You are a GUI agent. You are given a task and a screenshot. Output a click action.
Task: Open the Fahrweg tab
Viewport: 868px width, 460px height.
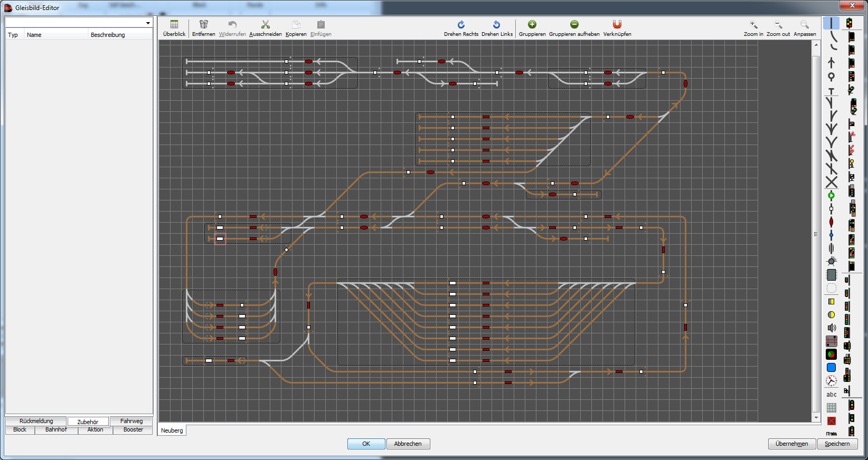pyautogui.click(x=131, y=421)
